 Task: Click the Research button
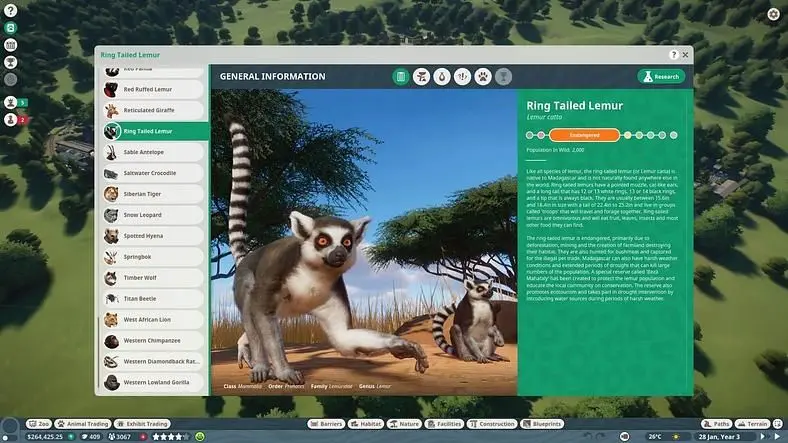tap(661, 76)
